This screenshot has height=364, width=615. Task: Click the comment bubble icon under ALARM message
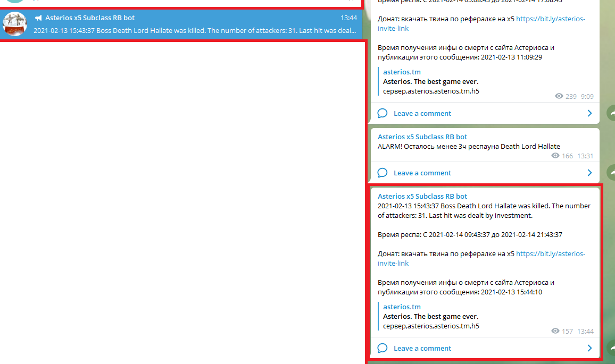[x=382, y=173]
